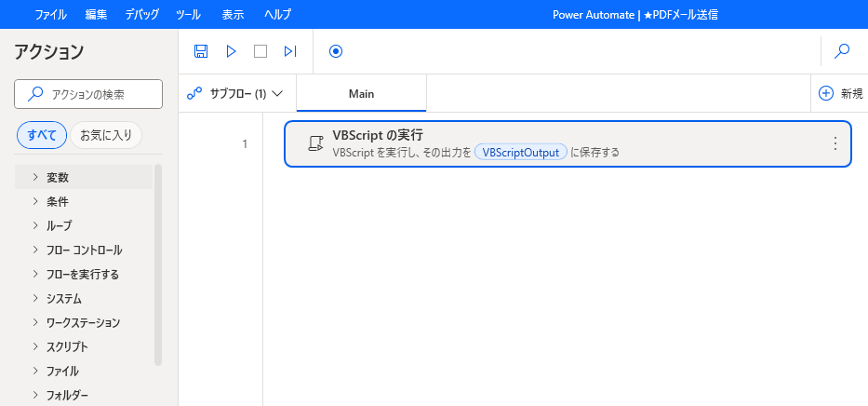The height and width of the screenshot is (406, 868).
Task: Open the サブフロー dropdown
Action: click(x=235, y=94)
